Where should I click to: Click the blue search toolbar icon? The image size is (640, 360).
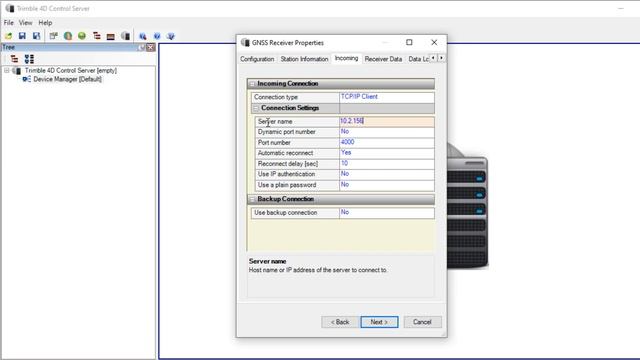142,36
